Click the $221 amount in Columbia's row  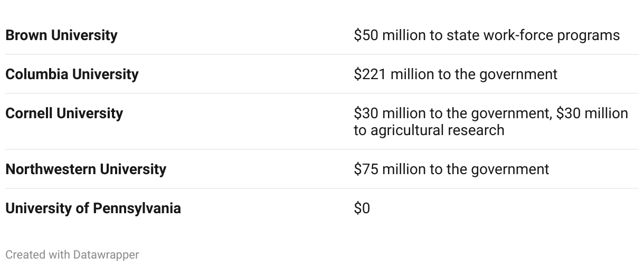(x=370, y=74)
